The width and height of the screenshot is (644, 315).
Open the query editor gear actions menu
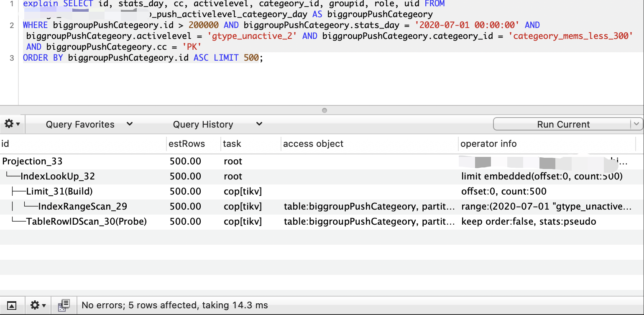coord(12,124)
